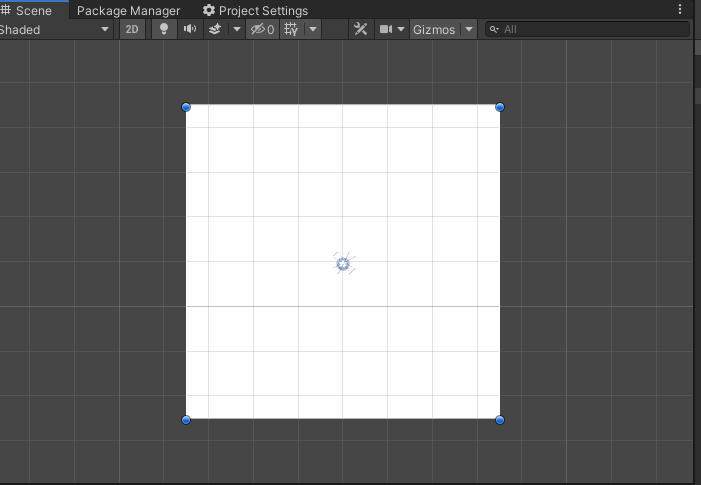
Task: Click the gear icon on Project Settings tab
Action: click(x=209, y=10)
